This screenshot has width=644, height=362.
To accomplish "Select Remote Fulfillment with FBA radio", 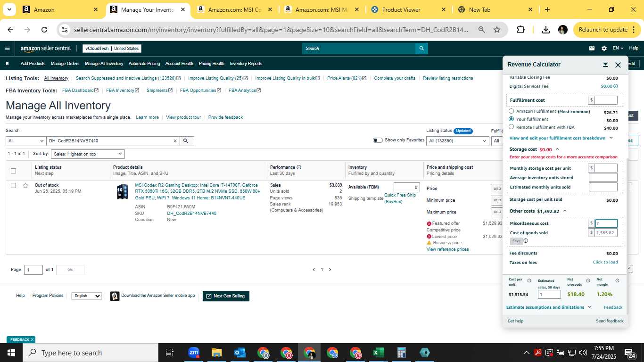I will tap(512, 127).
